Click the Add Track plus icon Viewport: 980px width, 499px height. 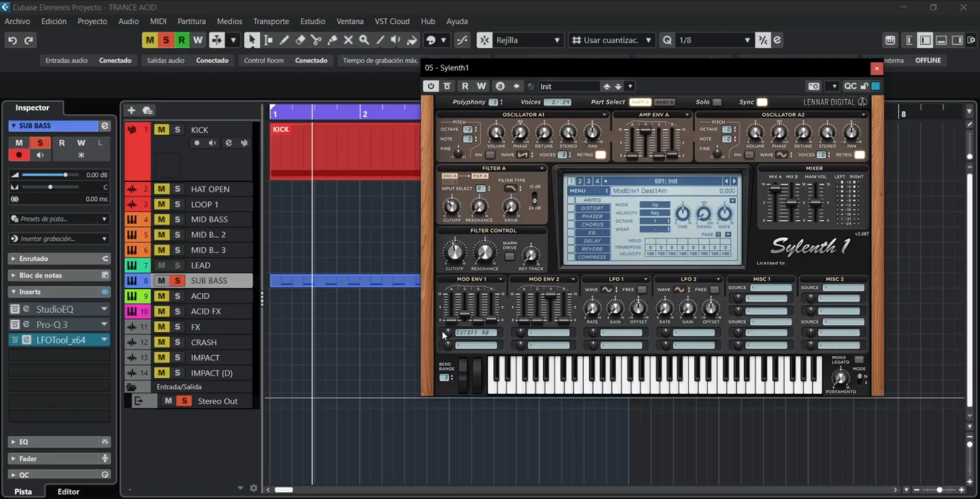(x=131, y=110)
